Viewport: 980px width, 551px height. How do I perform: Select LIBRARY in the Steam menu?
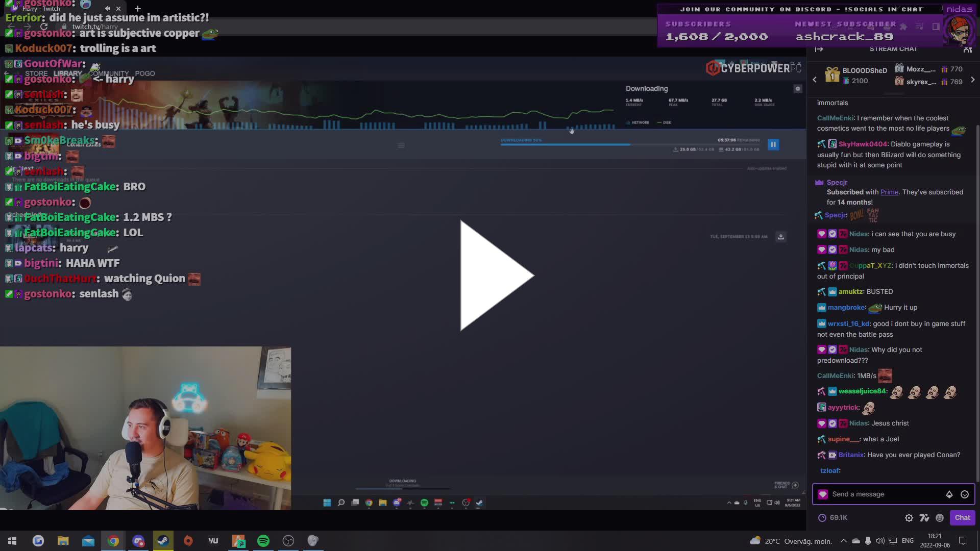(67, 73)
